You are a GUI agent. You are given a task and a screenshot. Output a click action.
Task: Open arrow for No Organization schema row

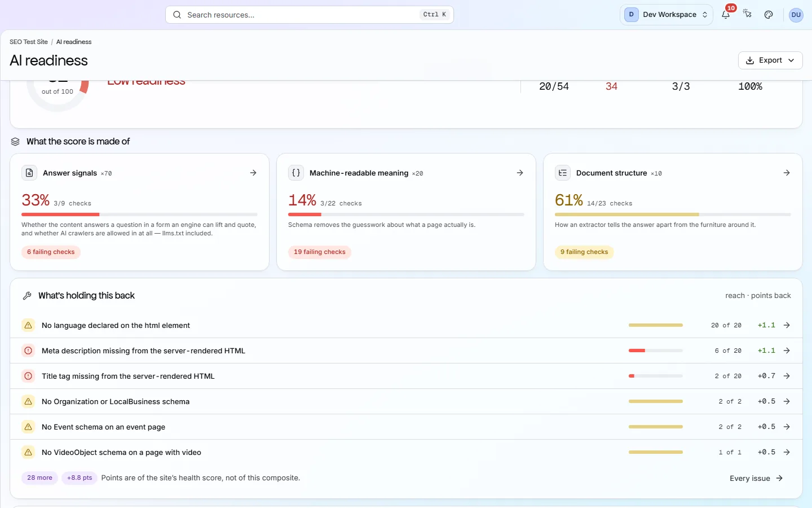point(787,401)
